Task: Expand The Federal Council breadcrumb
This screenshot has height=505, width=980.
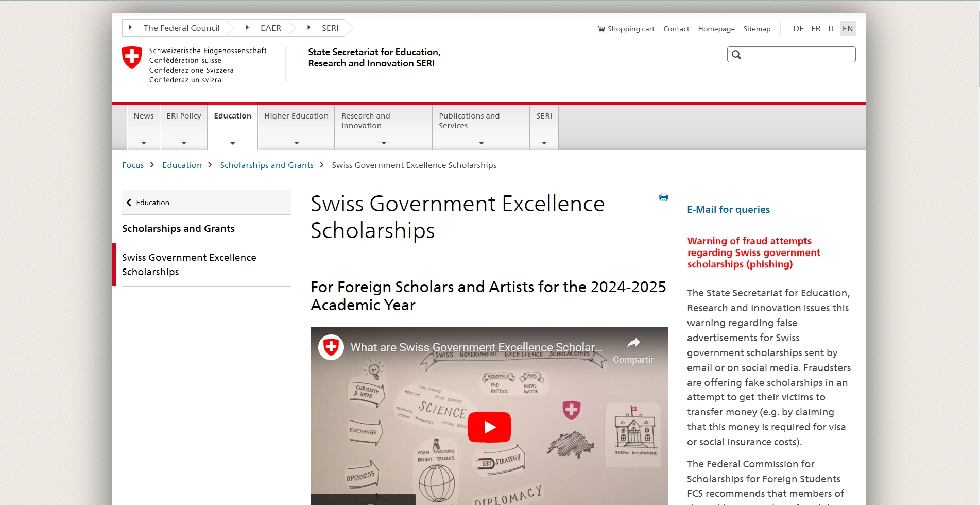Action: [x=130, y=28]
